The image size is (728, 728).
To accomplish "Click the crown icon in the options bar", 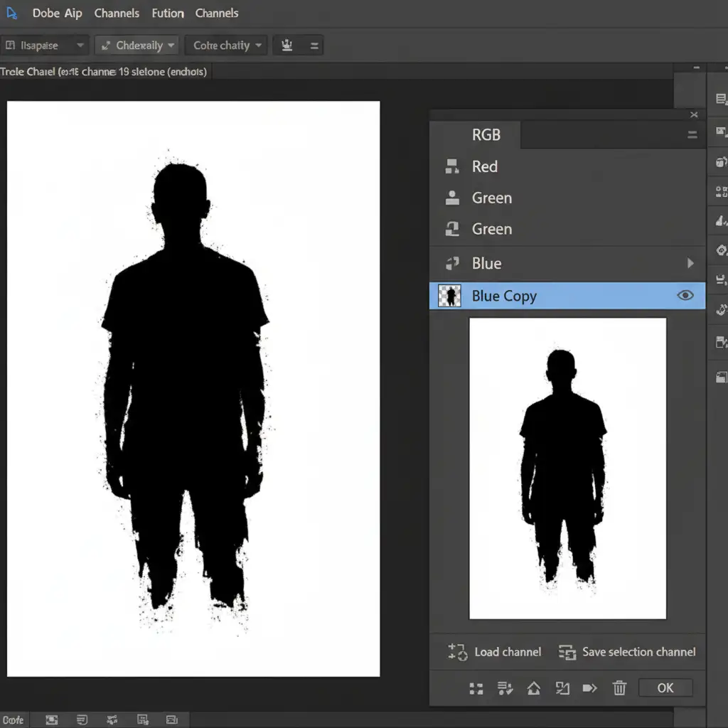I will 287,45.
